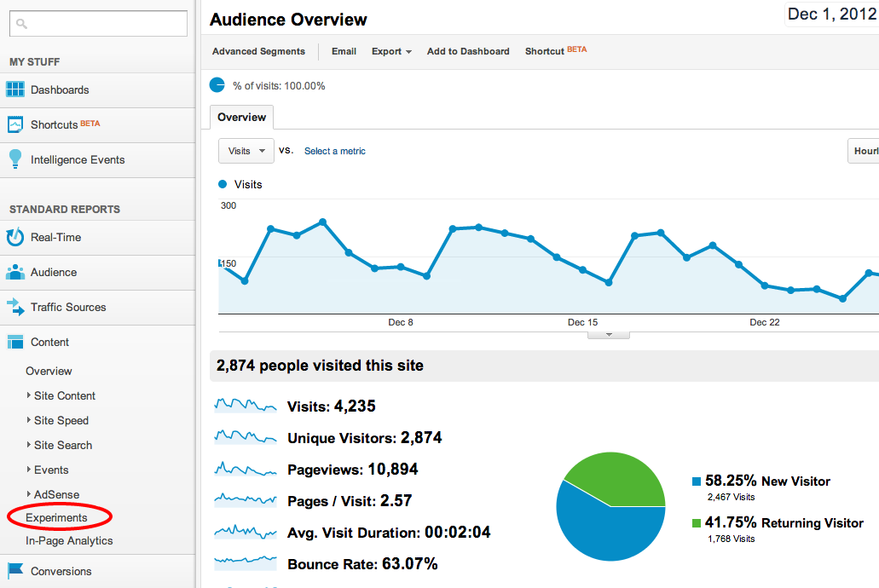Open the Audience reports
879x588 pixels.
(97, 273)
